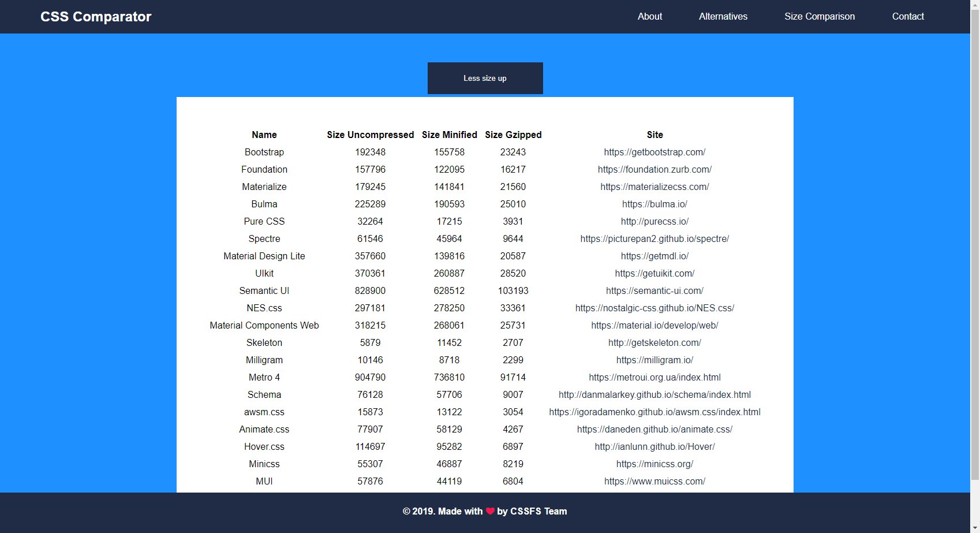Select the NES.css name cell

coord(264,308)
